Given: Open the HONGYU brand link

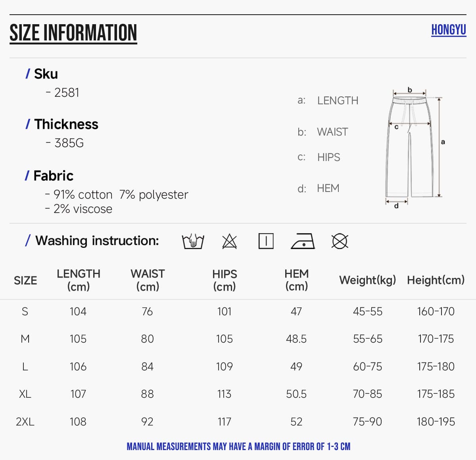Looking at the screenshot, I should pos(449,30).
